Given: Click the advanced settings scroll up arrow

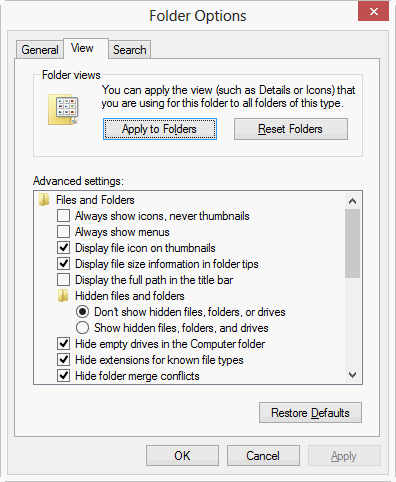Looking at the screenshot, I should [x=352, y=201].
